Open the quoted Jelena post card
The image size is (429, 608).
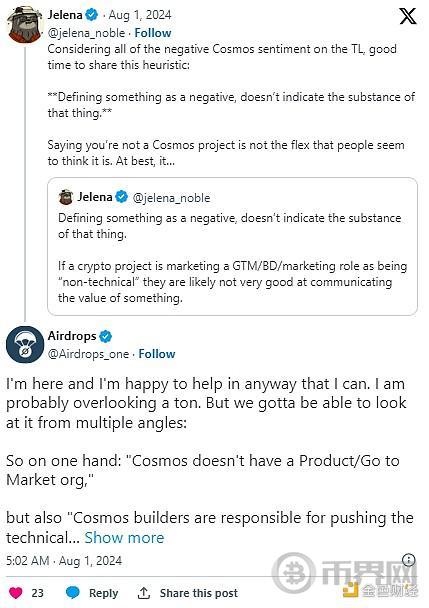[x=232, y=247]
